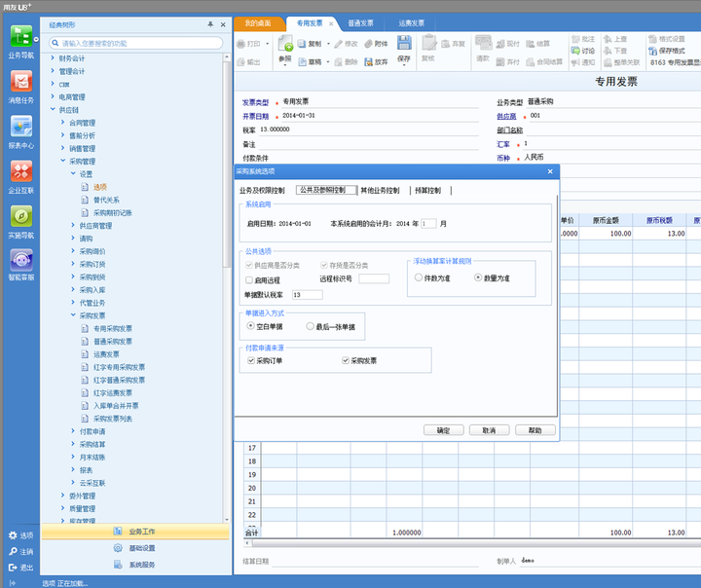Launch 智能客服 assistant icon
Screen dimensions: 701x588
tap(20, 262)
